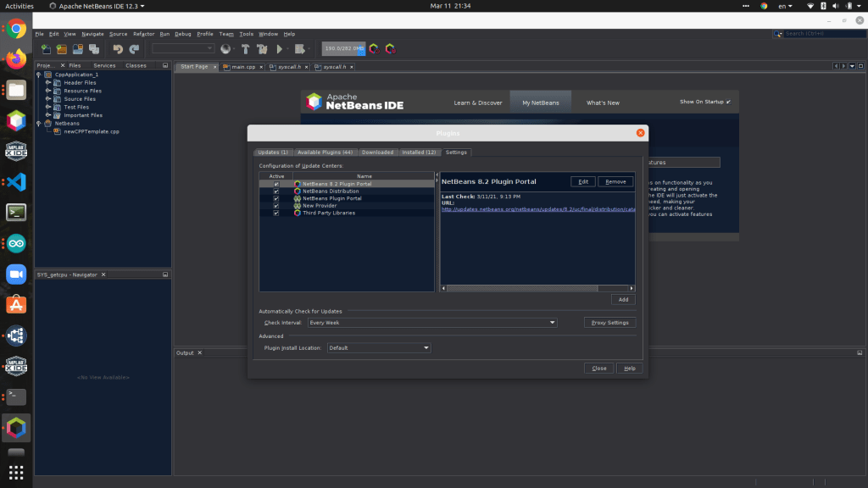Click the memory usage indicator bar
This screenshot has width=868, height=488.
click(x=343, y=49)
